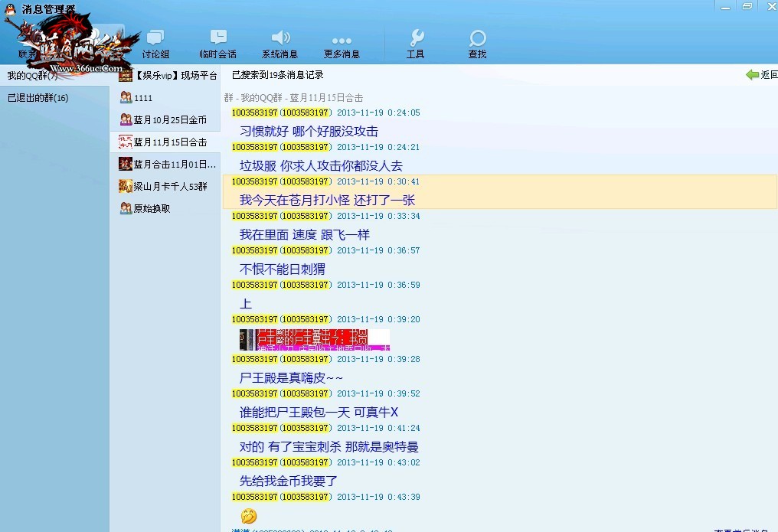Open 梁山月卡千人53群 group records
Screen dimensions: 778x532
pyautogui.click(x=170, y=186)
